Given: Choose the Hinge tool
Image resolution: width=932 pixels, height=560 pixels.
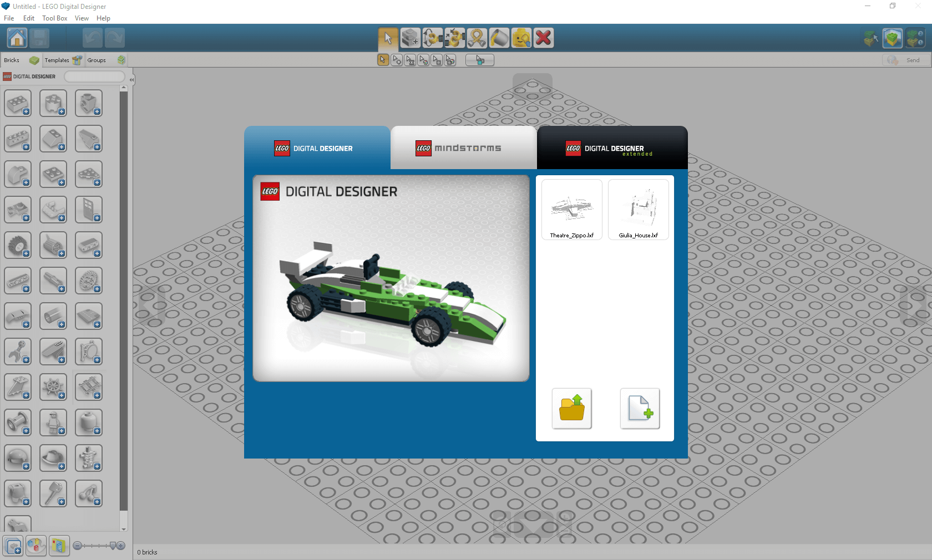Looking at the screenshot, I should 432,38.
